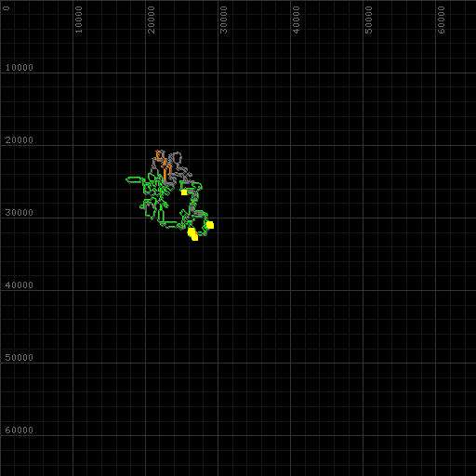Click the 60000 label on the top axis
The width and height of the screenshot is (476, 476).
[441, 20]
